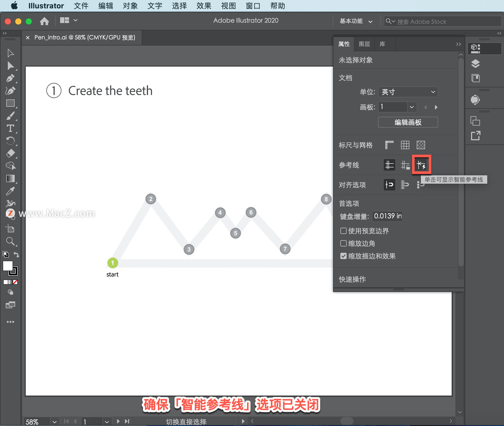Image resolution: width=504 pixels, height=426 pixels.
Task: Click the smart guides icon
Action: click(421, 165)
